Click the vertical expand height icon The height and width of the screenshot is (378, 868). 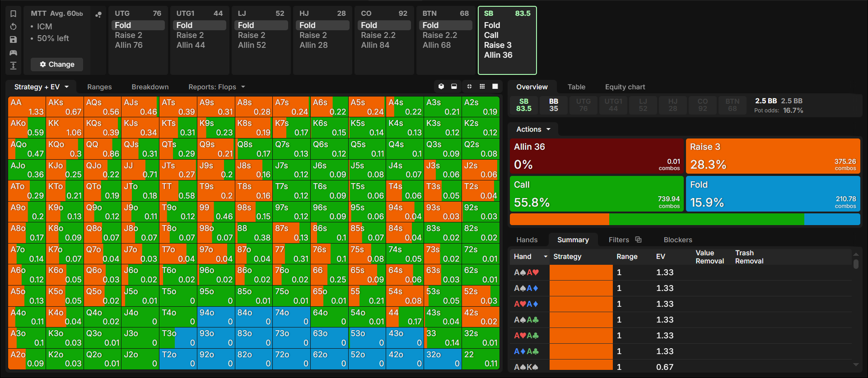13,66
